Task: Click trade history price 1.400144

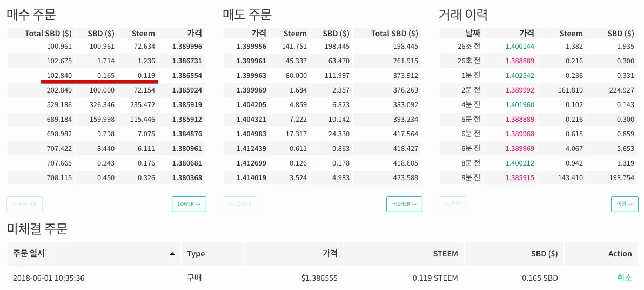Action: 520,47
